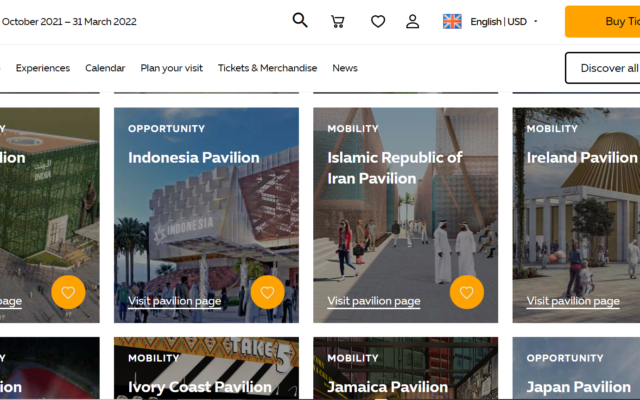Open the Calendar menu item
This screenshot has height=400, width=640.
coord(105,68)
